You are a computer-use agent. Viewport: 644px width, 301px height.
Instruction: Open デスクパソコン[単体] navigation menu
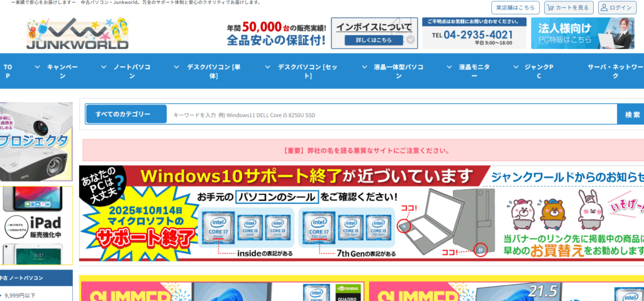coord(214,71)
